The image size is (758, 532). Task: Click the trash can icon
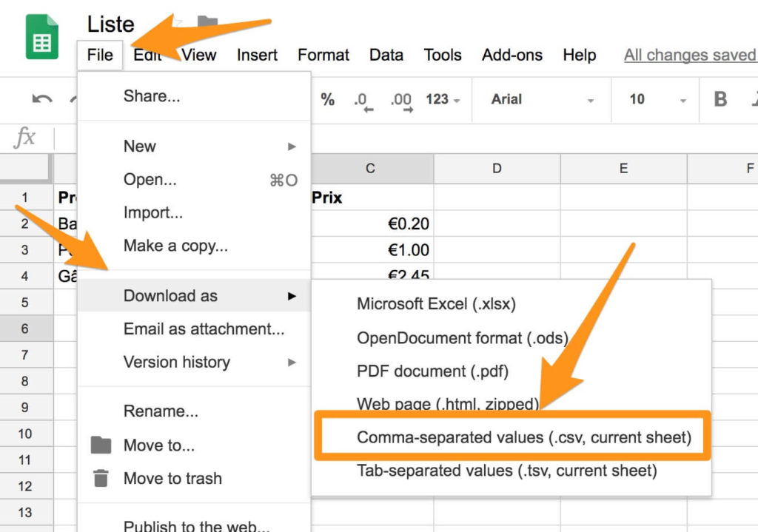pos(101,478)
